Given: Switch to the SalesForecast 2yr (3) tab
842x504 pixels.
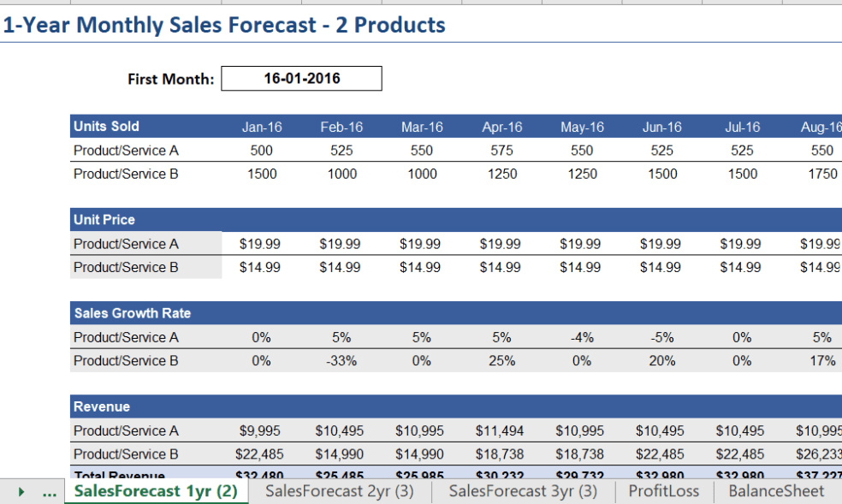Looking at the screenshot, I should (339, 491).
